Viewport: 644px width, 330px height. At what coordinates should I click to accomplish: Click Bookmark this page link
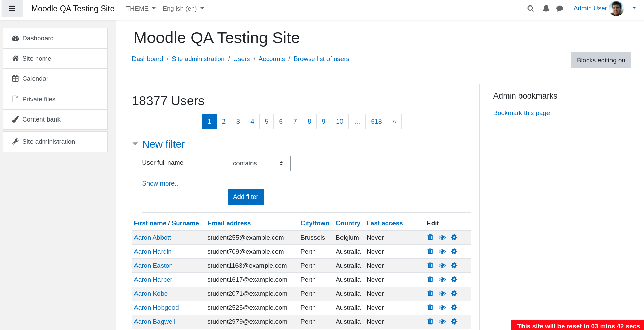click(521, 113)
